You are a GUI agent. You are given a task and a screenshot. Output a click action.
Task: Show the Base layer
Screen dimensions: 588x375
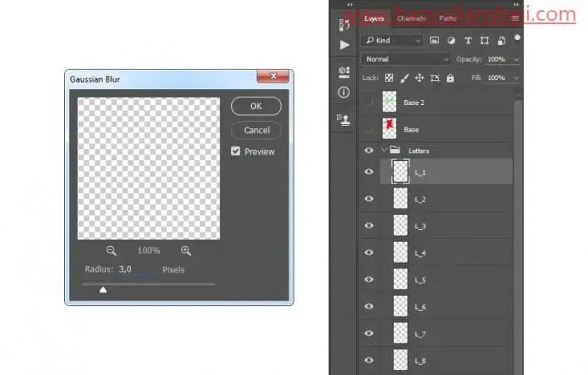[369, 129]
